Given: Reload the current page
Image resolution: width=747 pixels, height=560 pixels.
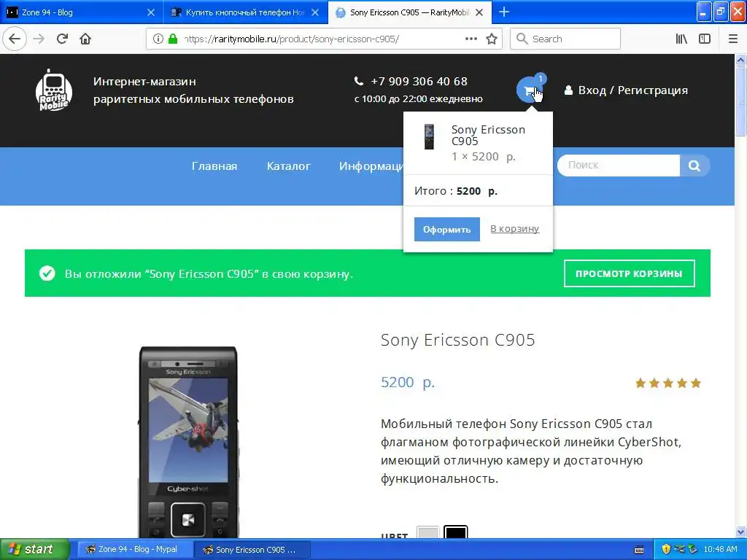Looking at the screenshot, I should coord(62,39).
